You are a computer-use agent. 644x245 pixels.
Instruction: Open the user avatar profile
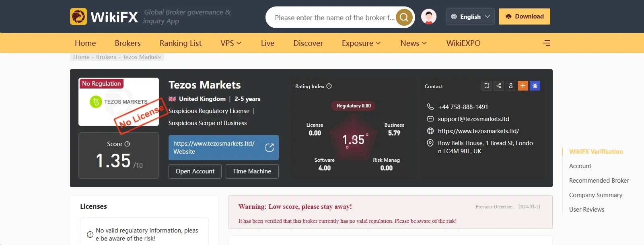point(429,17)
